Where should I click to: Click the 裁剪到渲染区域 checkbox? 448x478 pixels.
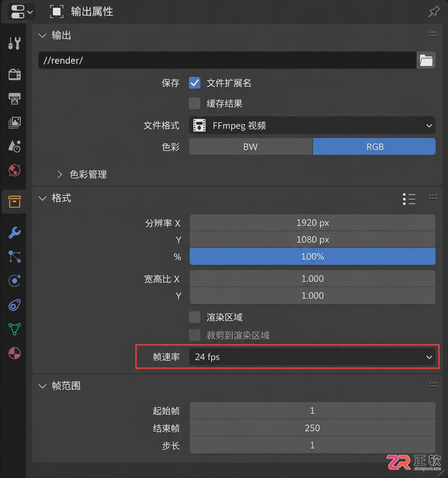[194, 335]
